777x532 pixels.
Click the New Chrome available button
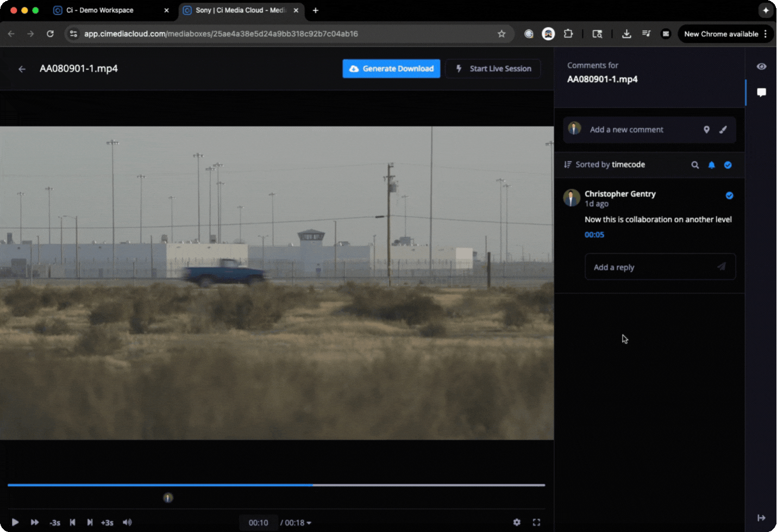pos(726,34)
